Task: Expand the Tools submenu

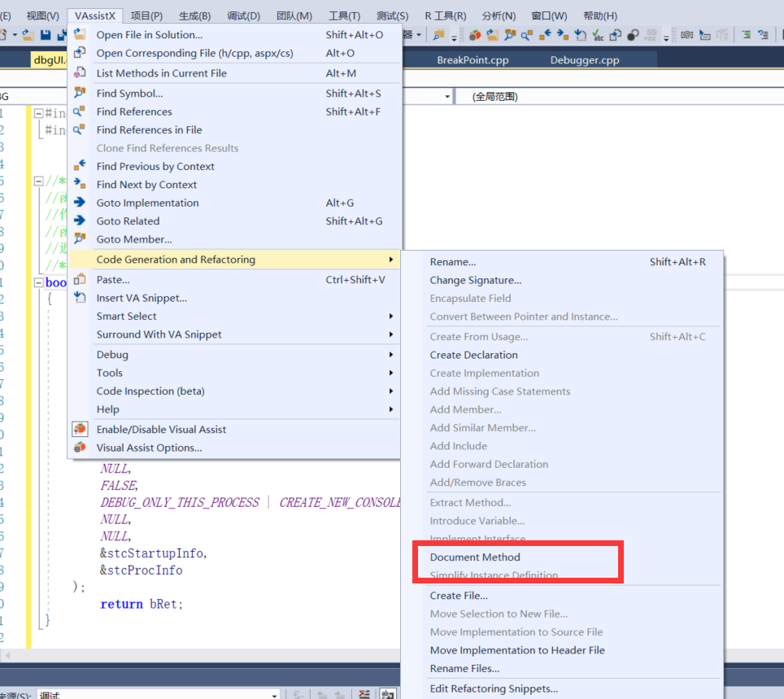Action: (234, 373)
